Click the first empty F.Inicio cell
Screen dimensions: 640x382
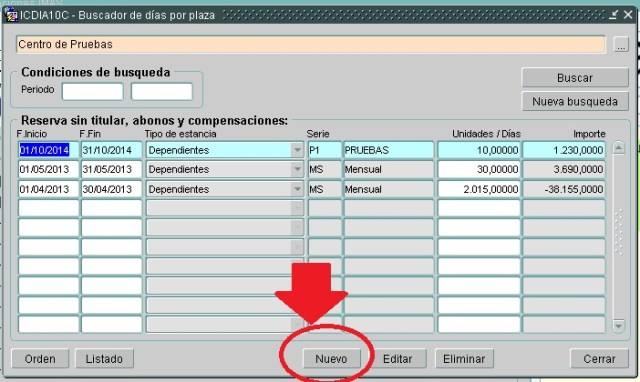[x=49, y=208]
